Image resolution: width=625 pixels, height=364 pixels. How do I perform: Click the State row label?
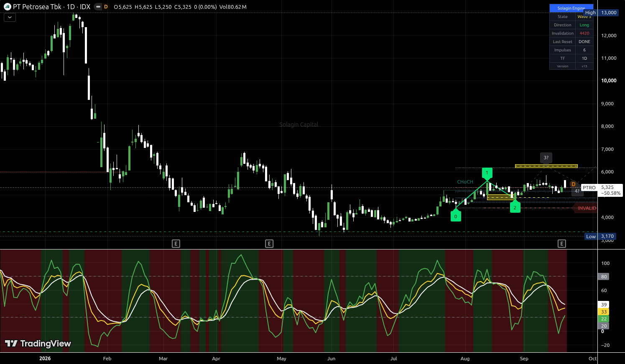tap(563, 16)
